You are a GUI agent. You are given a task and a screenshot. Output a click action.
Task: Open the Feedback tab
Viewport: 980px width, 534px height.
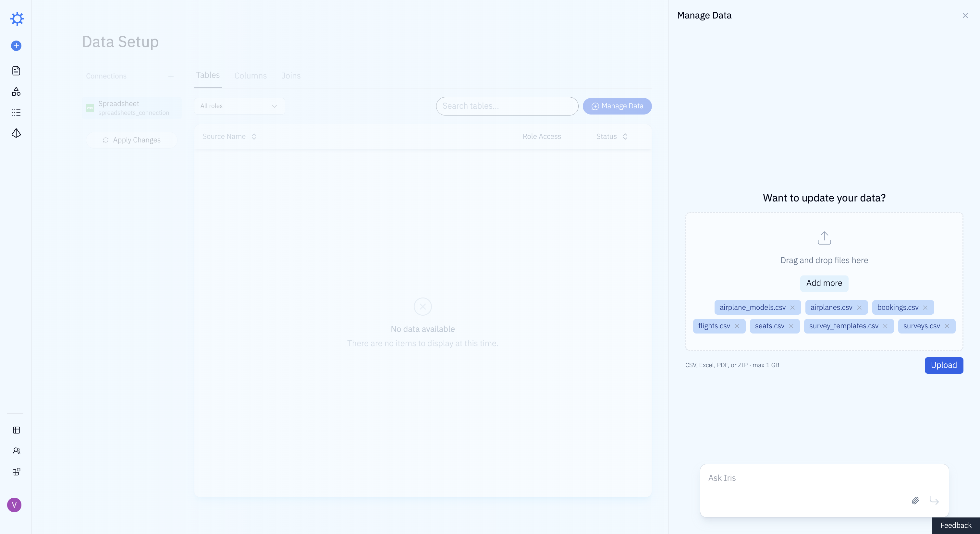pos(956,525)
